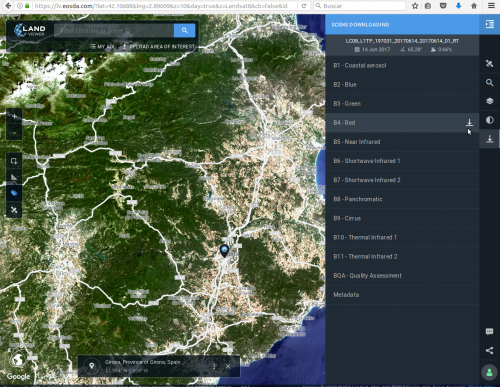Open the user account avatar
Viewport: 500px width, 387px height.
point(489,372)
